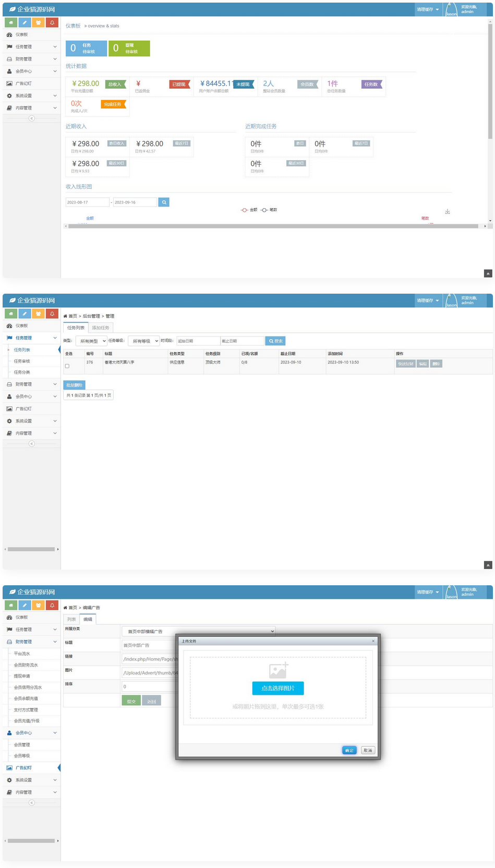Expand 内容管理 in the dashboard screenshot sidebar
Image resolution: width=495 pixels, height=868 pixels.
(x=31, y=108)
